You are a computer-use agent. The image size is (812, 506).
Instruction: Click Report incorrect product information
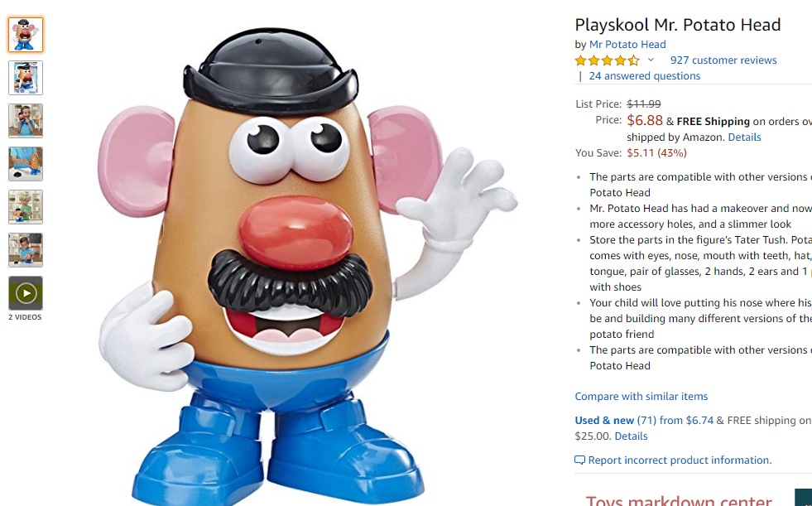tap(680, 460)
